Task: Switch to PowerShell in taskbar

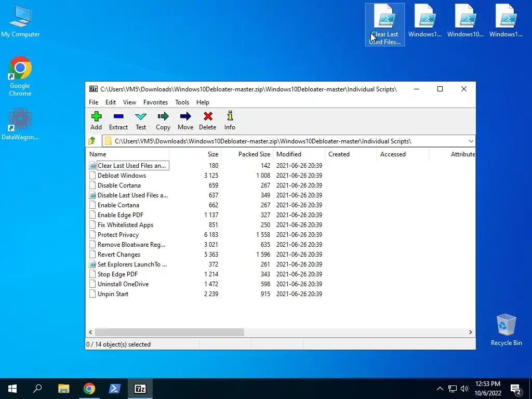Action: point(115,389)
